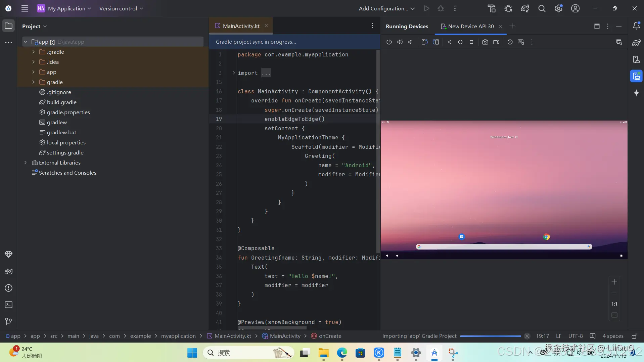The width and height of the screenshot is (644, 362).
Task: Cancel the Gradle project import
Action: tap(527, 336)
